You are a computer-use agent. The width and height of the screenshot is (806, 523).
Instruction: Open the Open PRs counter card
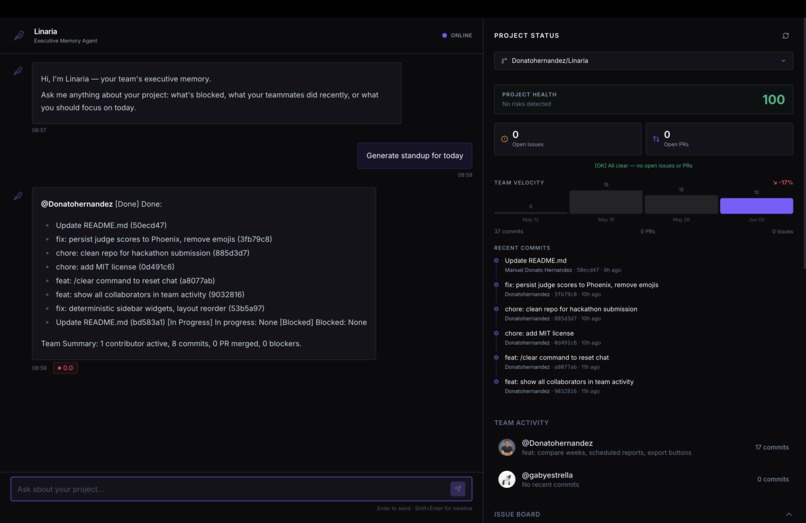[719, 139]
